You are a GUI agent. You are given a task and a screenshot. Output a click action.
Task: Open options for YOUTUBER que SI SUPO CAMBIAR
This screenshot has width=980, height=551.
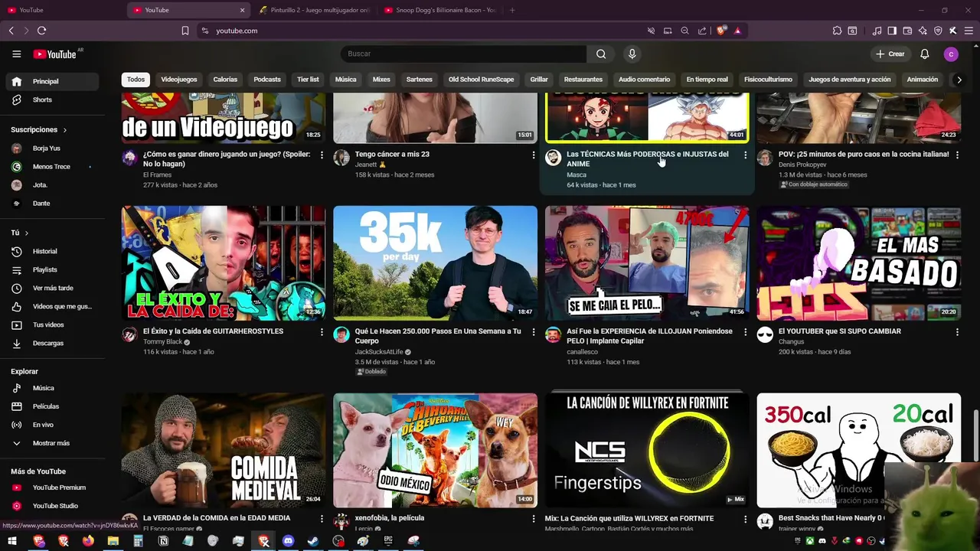click(x=957, y=332)
